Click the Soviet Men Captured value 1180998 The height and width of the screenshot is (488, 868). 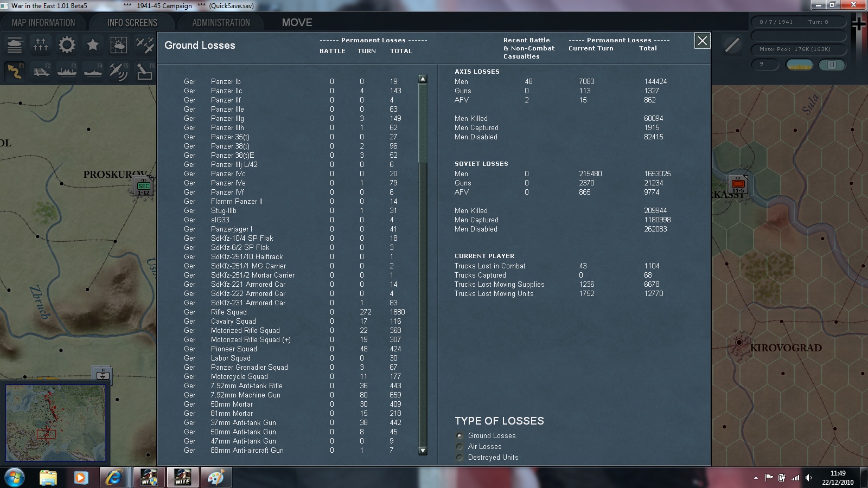tap(658, 220)
